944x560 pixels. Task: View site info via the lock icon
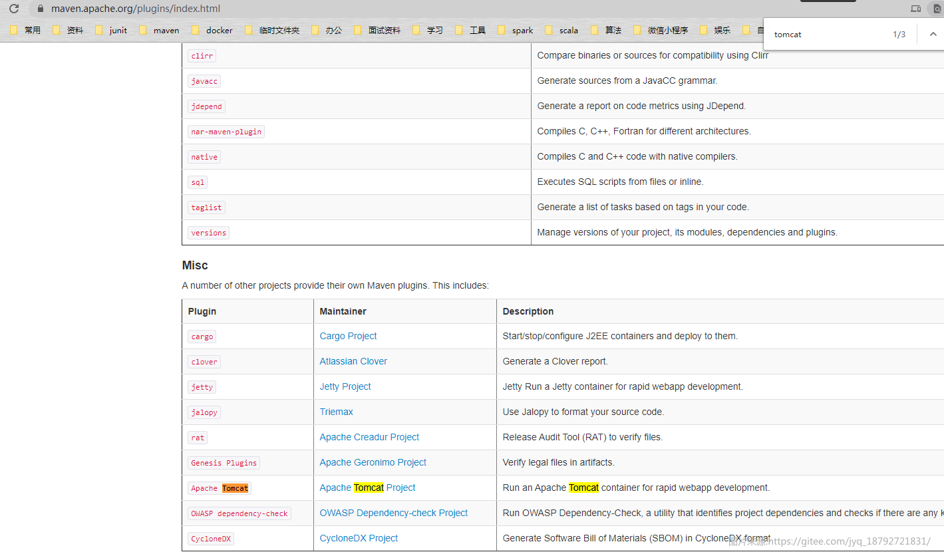click(41, 9)
